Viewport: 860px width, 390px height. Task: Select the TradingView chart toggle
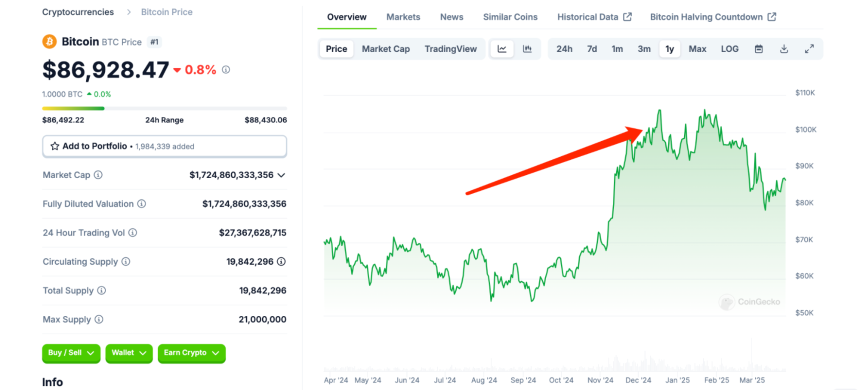[451, 49]
